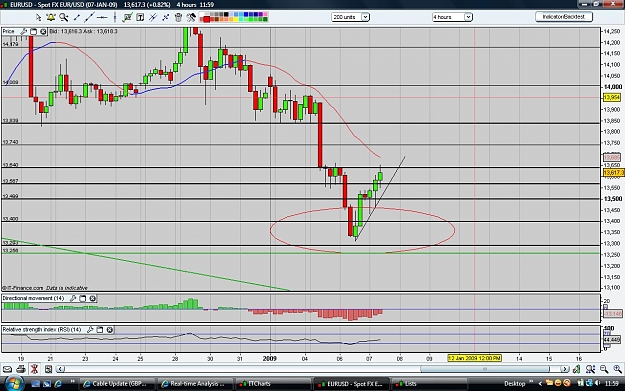This screenshot has width=625, height=391.
Task: Click the chart horizontal scrollbar thumb
Action: [485, 369]
